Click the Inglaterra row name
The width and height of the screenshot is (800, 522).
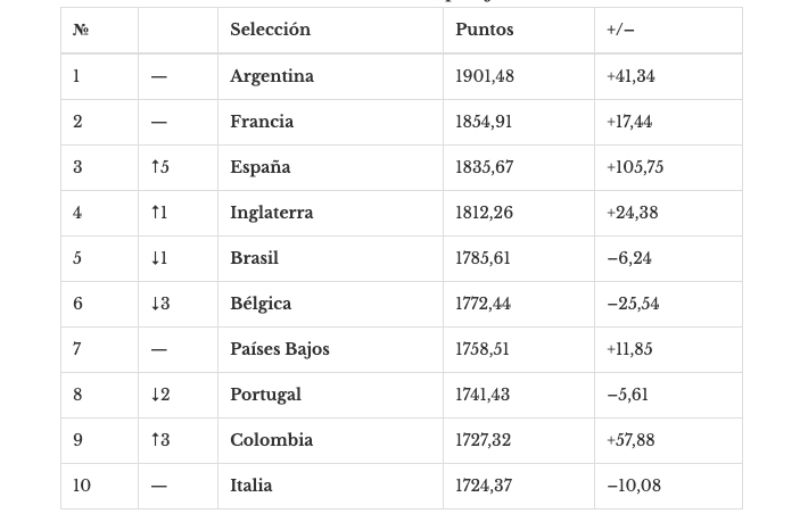[271, 213]
